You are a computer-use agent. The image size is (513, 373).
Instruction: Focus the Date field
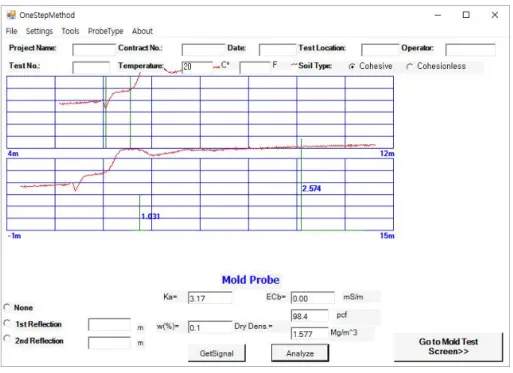click(277, 50)
